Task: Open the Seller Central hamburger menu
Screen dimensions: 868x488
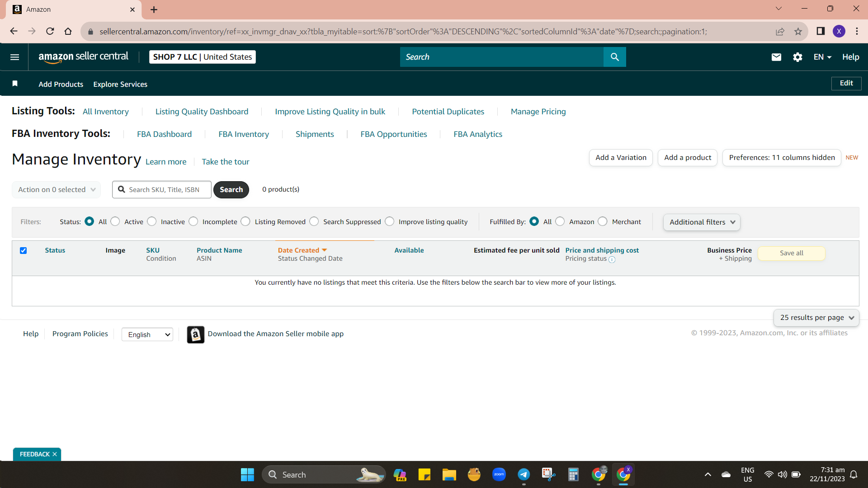Action: [14, 57]
